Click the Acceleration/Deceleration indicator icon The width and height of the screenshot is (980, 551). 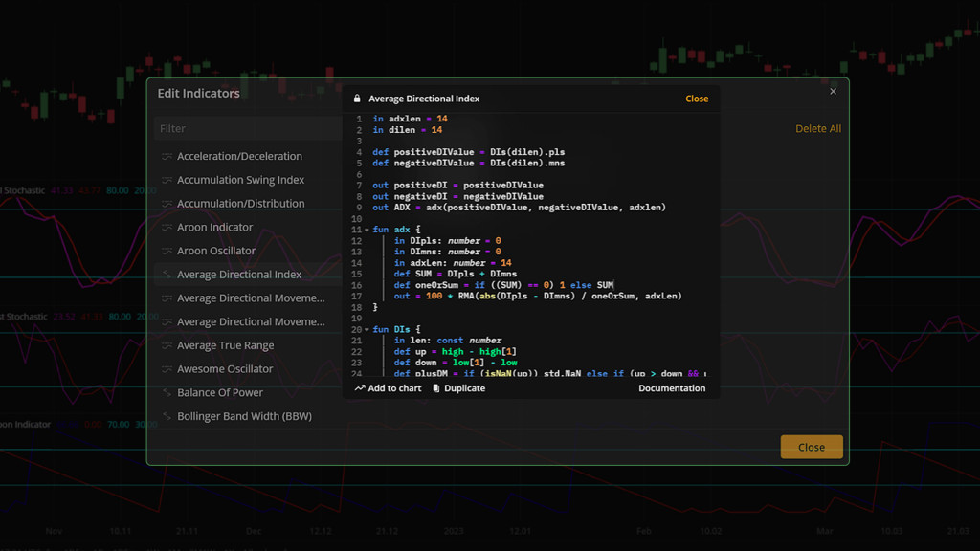pos(167,156)
